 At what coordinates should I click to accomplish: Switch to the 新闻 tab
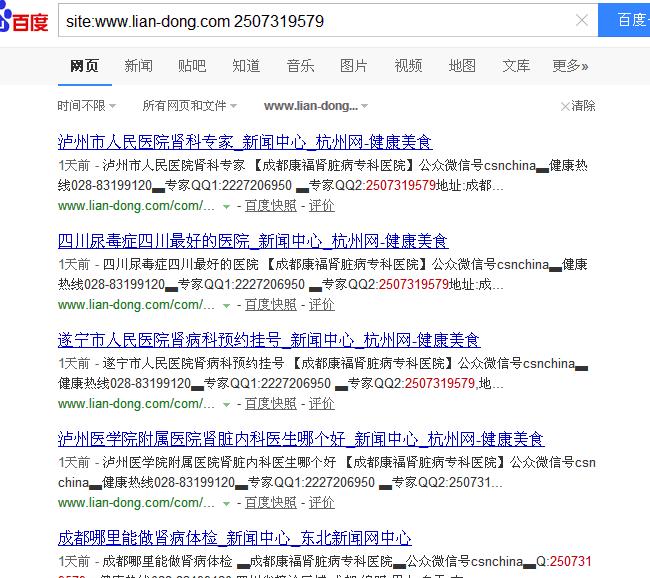click(138, 66)
